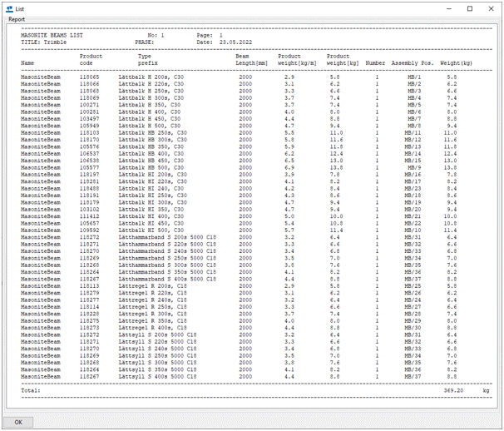
Task: Click 'Lättregel R 200s, C18' type
Action: point(153,286)
